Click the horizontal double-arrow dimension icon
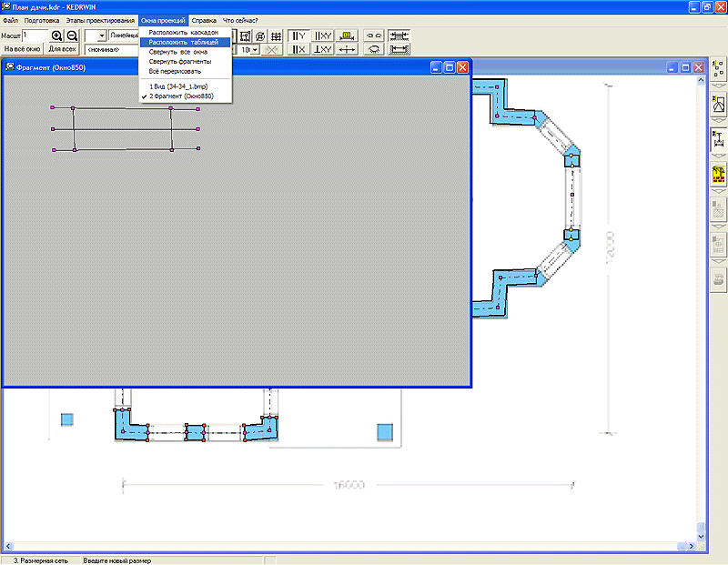 (347, 49)
